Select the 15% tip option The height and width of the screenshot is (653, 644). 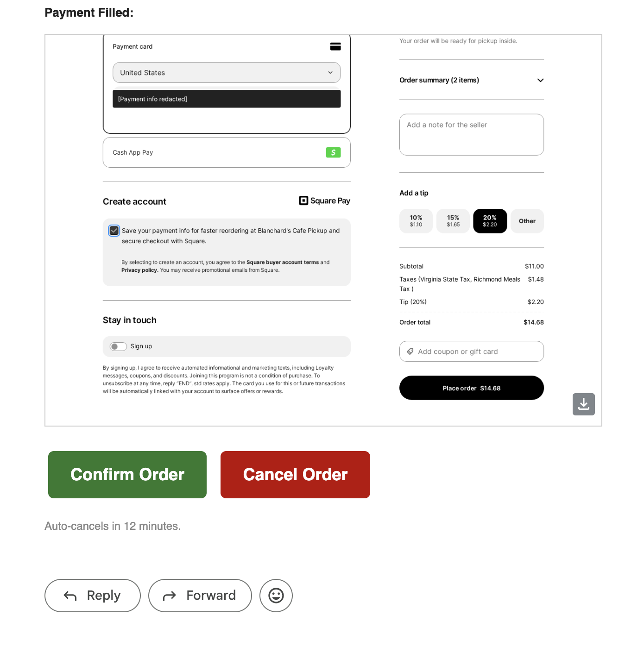(453, 221)
